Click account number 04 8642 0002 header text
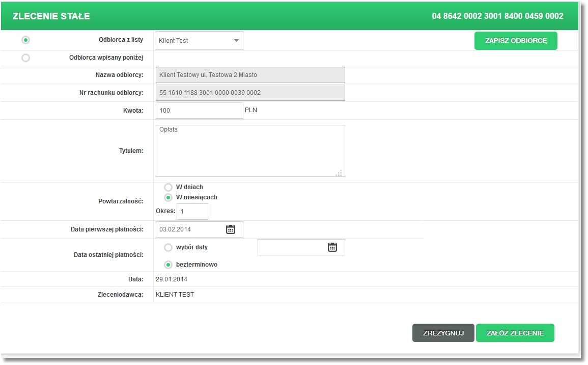Viewport: 588px width, 365px height. (497, 16)
